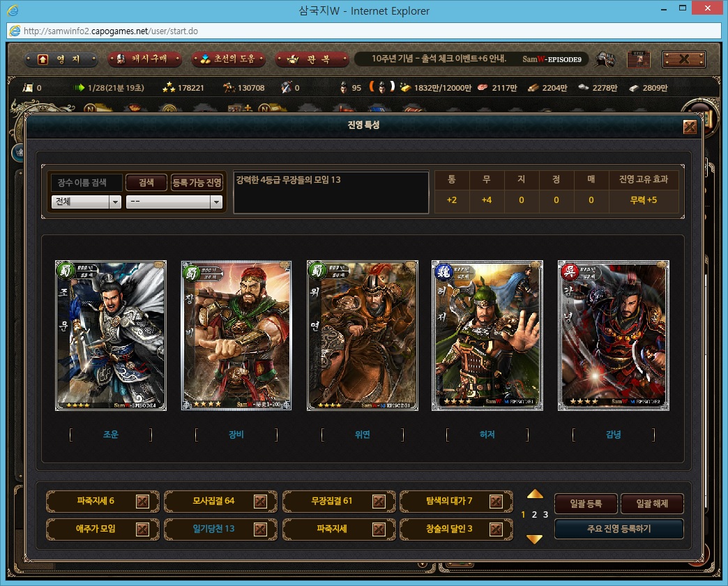Click the horse rider icon beside 130708
The height and width of the screenshot is (586, 728).
(229, 87)
